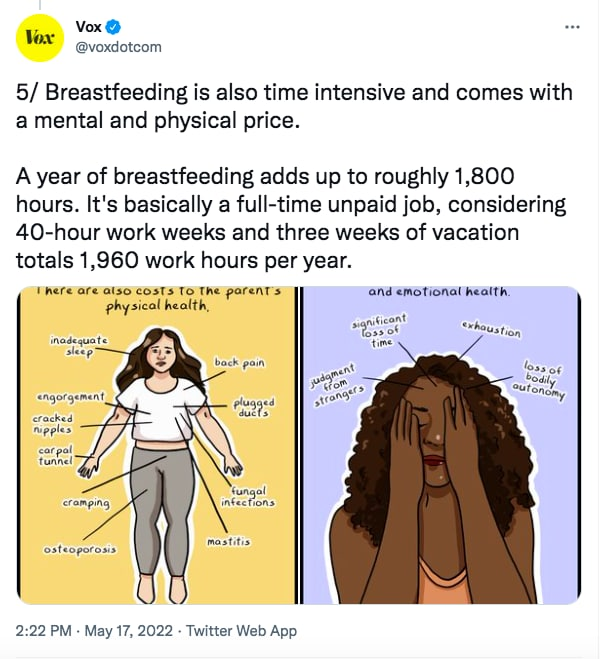Screen dimensions: 600x659
Task: Open the tweet's more options menu
Action: point(572,27)
